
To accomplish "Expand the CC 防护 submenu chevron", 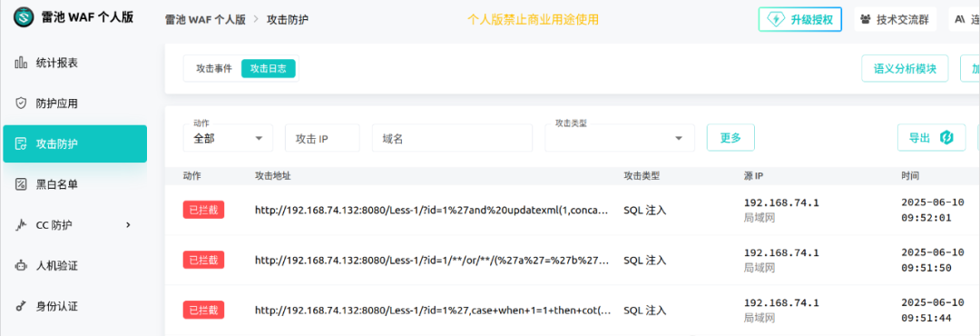I will click(x=128, y=224).
